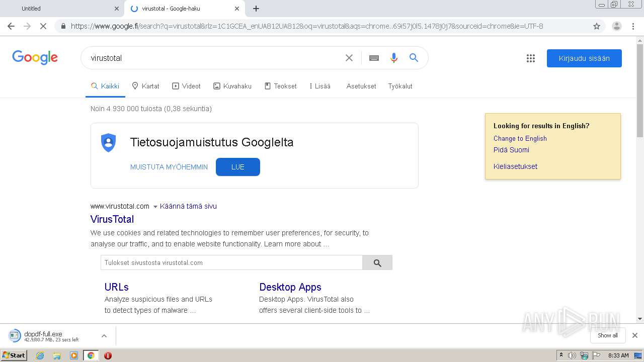
Task: Open a new tab with the plus button
Action: (256, 9)
